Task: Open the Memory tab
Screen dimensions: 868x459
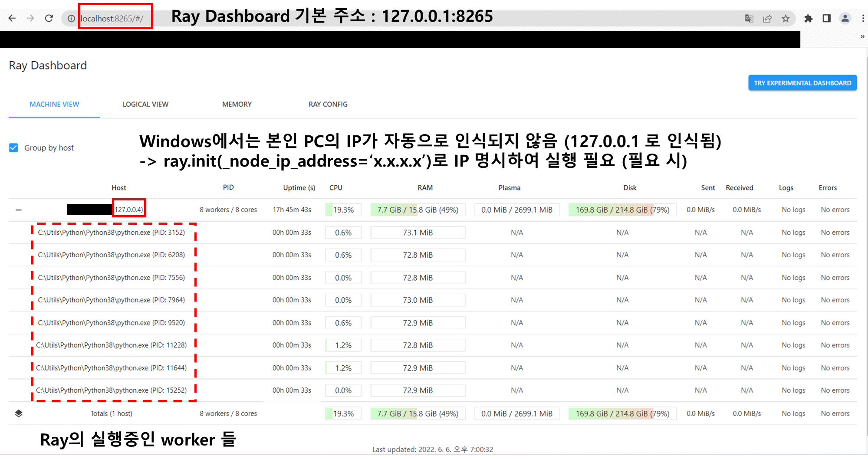Action: coord(237,105)
